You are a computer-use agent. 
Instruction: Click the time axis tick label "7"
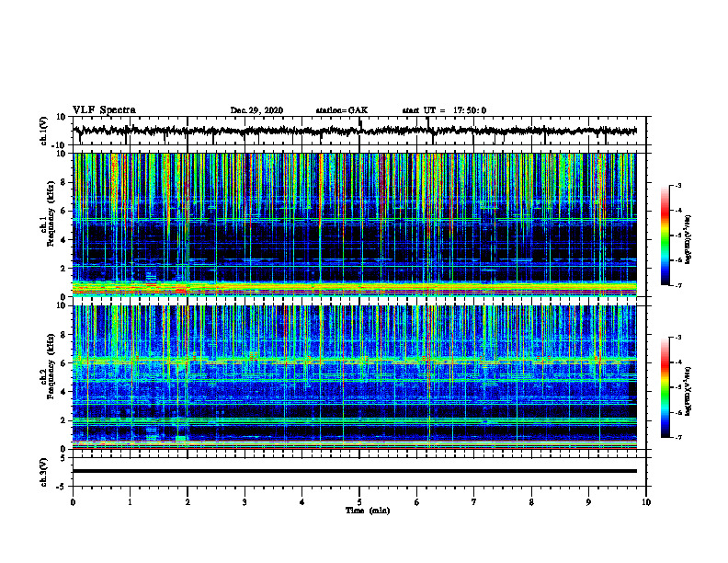(474, 502)
